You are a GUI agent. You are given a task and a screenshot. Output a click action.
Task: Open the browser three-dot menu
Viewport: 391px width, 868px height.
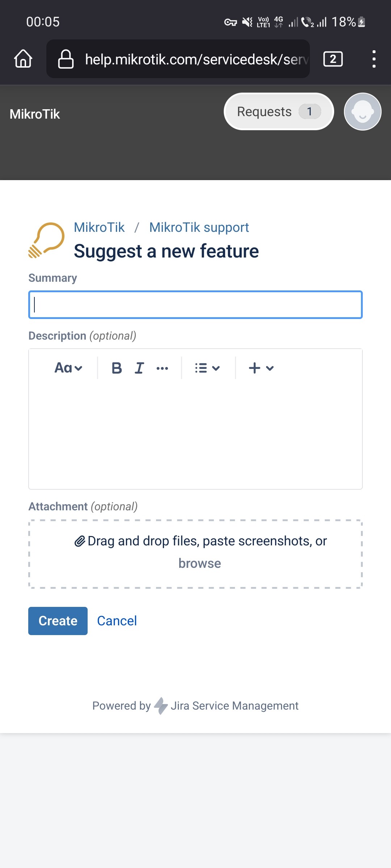374,59
